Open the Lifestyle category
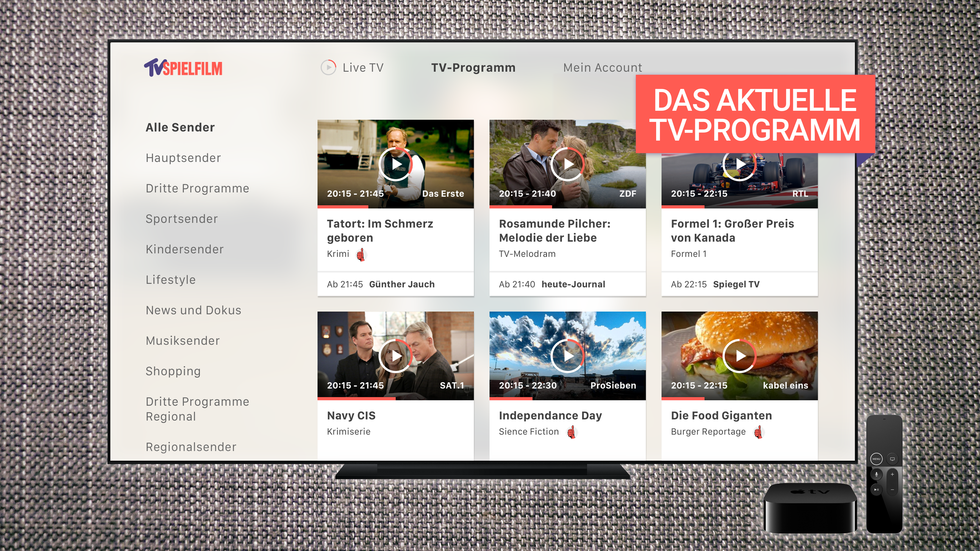This screenshot has width=980, height=551. click(170, 280)
